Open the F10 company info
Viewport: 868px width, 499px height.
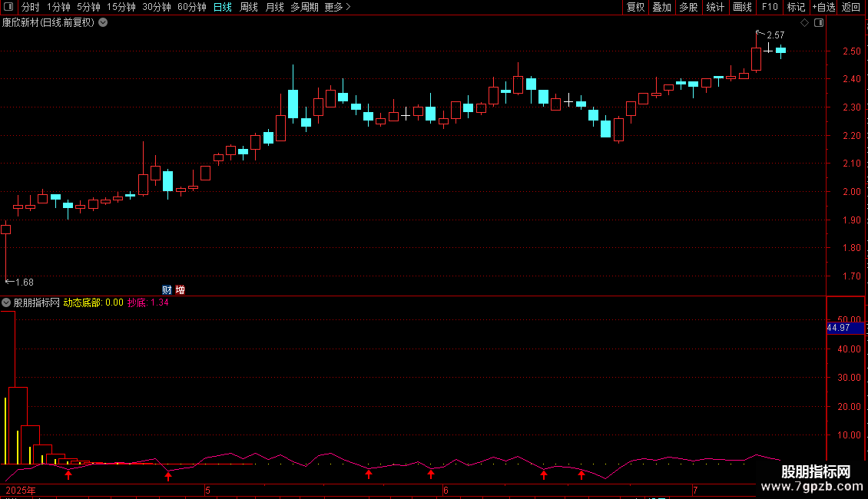[770, 7]
